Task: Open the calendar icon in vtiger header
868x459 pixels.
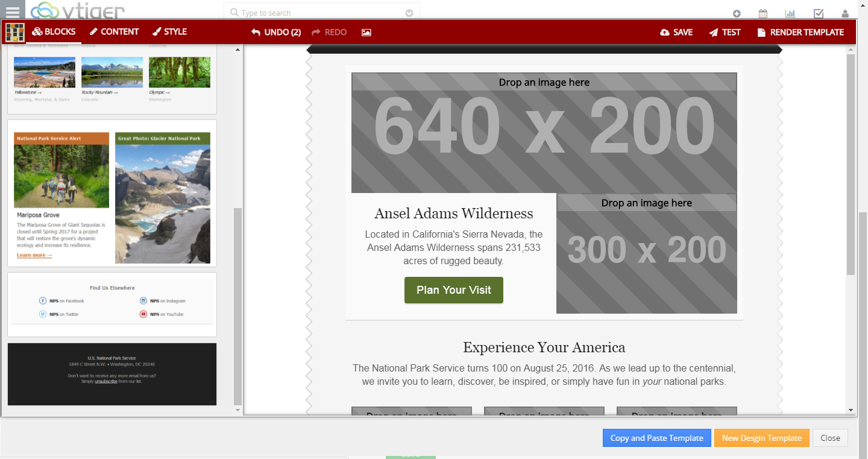Action: (x=763, y=13)
